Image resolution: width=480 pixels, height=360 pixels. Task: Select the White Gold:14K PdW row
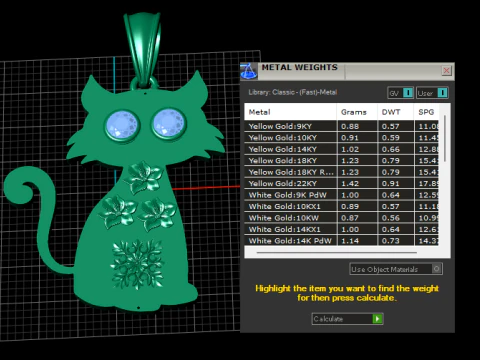[x=342, y=241]
